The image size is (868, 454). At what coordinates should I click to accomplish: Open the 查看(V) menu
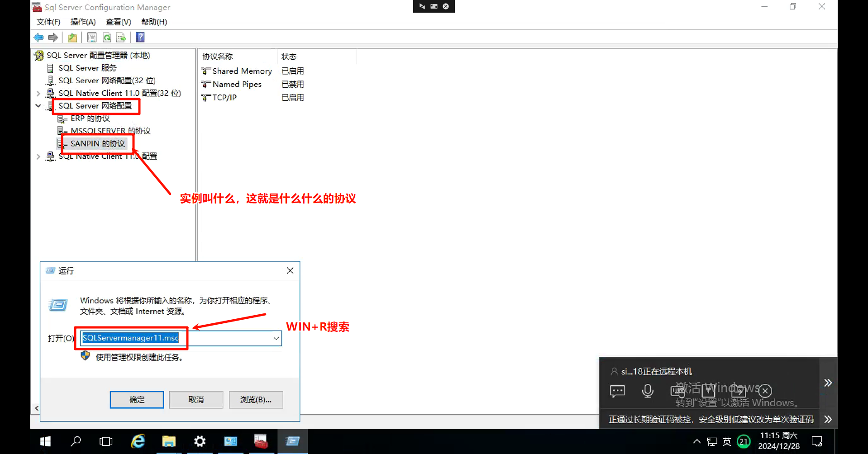(118, 22)
